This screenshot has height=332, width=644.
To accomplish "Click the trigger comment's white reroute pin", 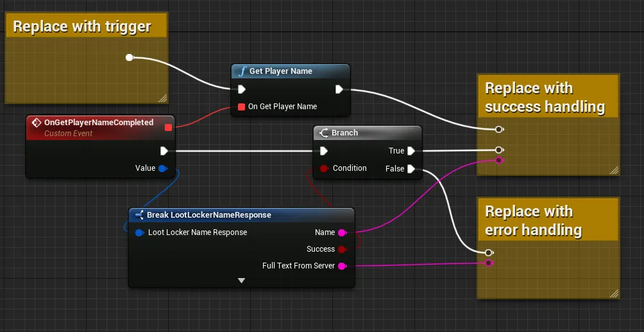I will (x=130, y=57).
